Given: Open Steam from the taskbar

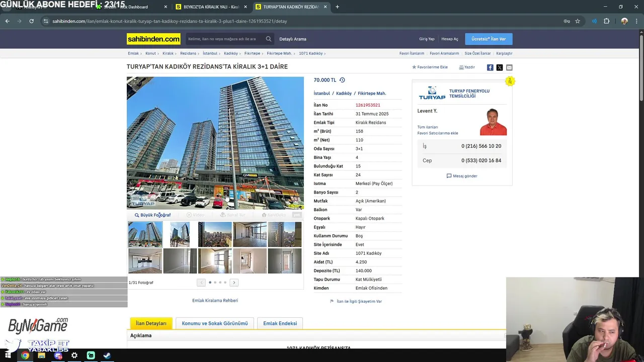Looking at the screenshot, I should click(107, 355).
